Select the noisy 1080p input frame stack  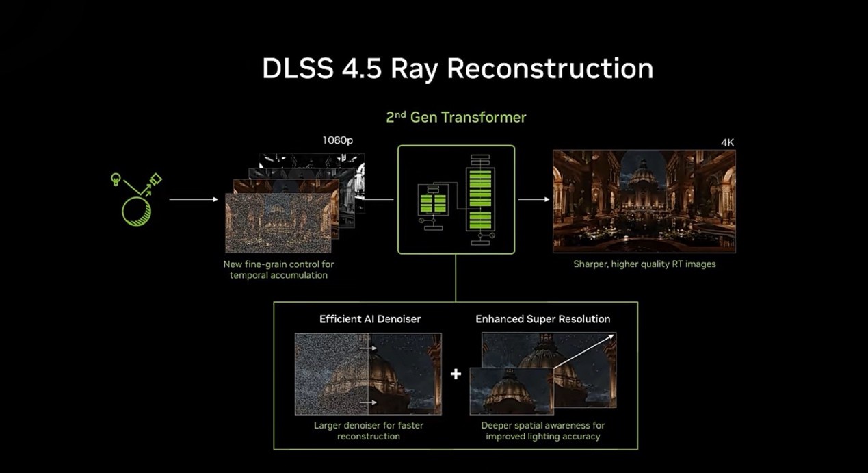click(x=295, y=203)
